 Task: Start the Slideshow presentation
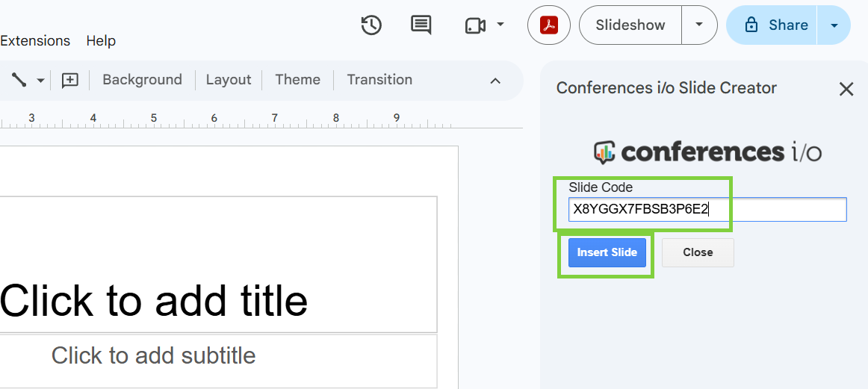630,25
